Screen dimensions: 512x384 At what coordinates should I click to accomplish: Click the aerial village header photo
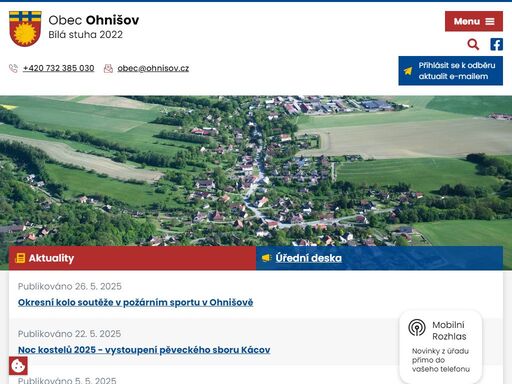[x=256, y=171]
